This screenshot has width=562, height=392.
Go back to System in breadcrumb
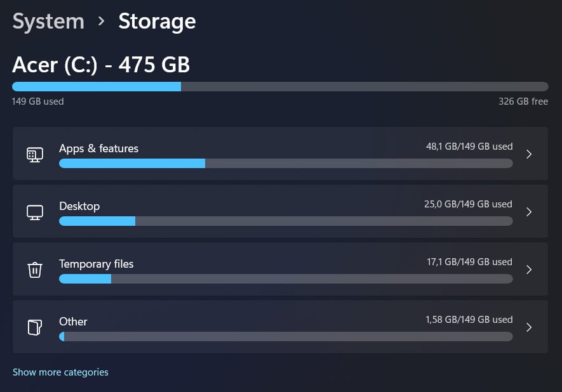pos(48,22)
